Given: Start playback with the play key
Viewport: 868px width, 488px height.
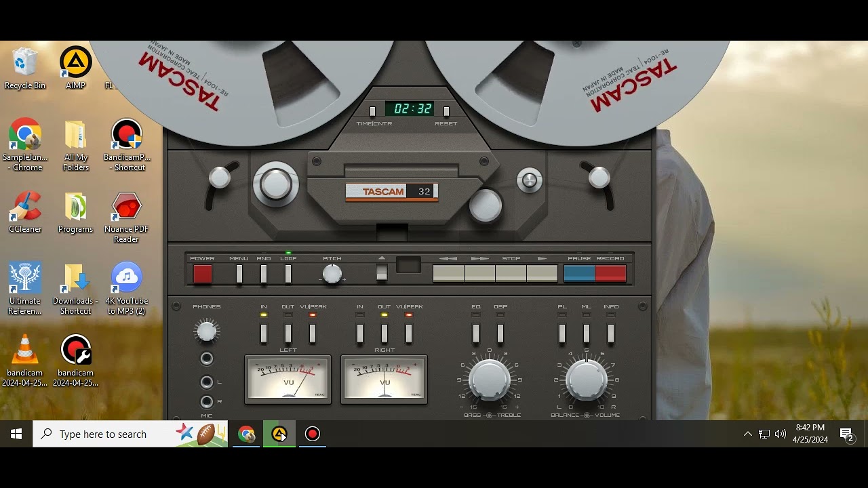Looking at the screenshot, I should pyautogui.click(x=542, y=273).
